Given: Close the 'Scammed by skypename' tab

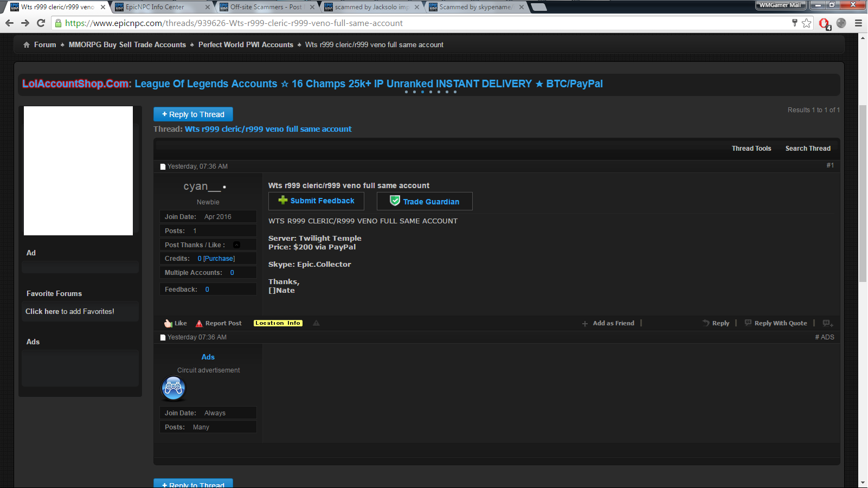Looking at the screenshot, I should pyautogui.click(x=522, y=7).
